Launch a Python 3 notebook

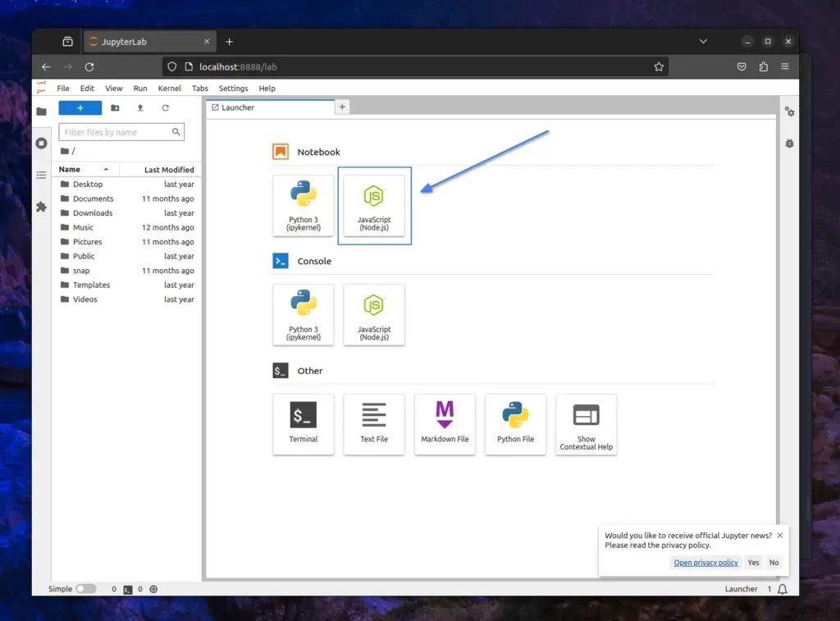coord(304,206)
